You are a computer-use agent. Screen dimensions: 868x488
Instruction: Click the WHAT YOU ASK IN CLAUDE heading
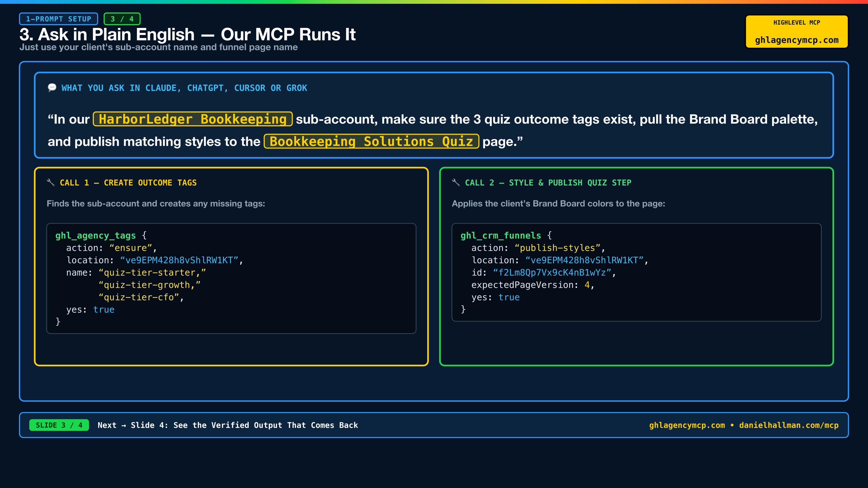(184, 88)
